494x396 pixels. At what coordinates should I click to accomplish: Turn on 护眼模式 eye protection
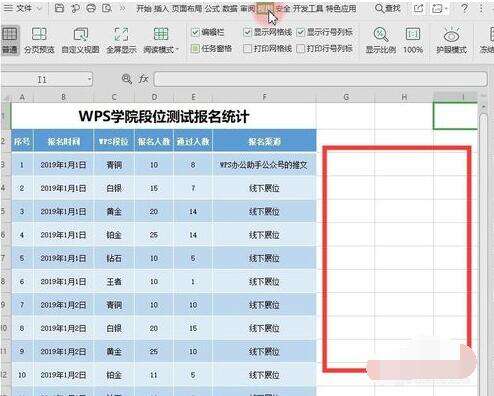coord(452,41)
